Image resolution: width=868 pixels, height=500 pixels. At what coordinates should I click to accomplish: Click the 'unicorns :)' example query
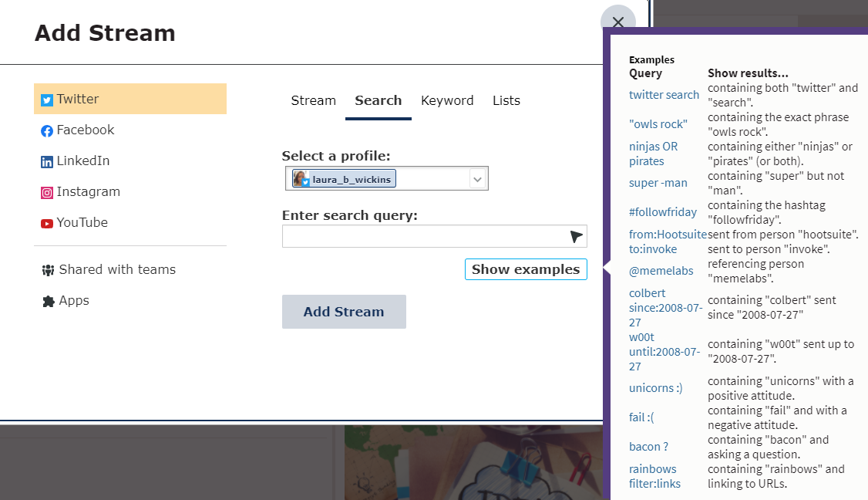tap(655, 388)
